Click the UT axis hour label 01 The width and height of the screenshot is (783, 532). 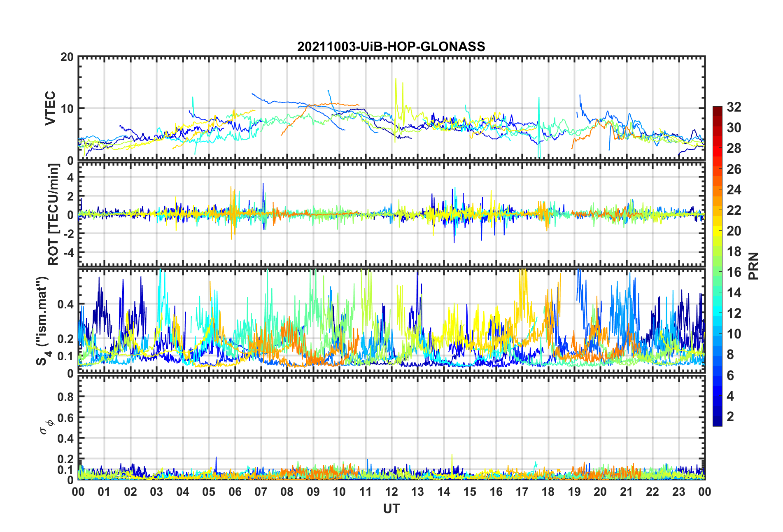(104, 492)
